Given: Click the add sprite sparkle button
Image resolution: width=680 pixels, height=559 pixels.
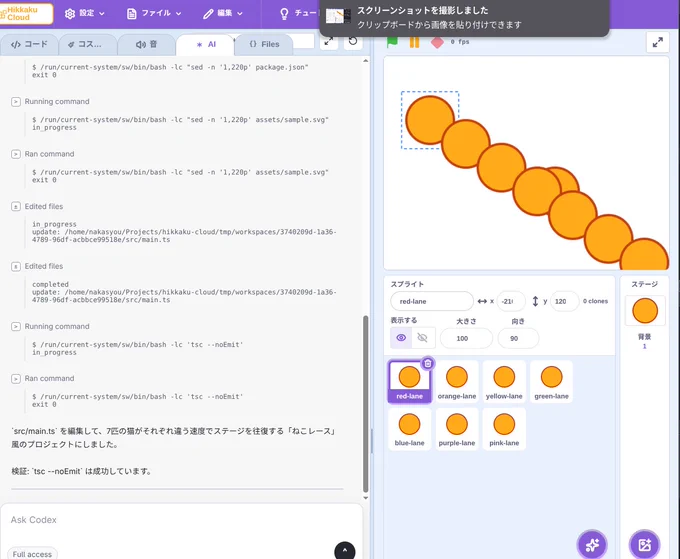Looking at the screenshot, I should point(592,545).
